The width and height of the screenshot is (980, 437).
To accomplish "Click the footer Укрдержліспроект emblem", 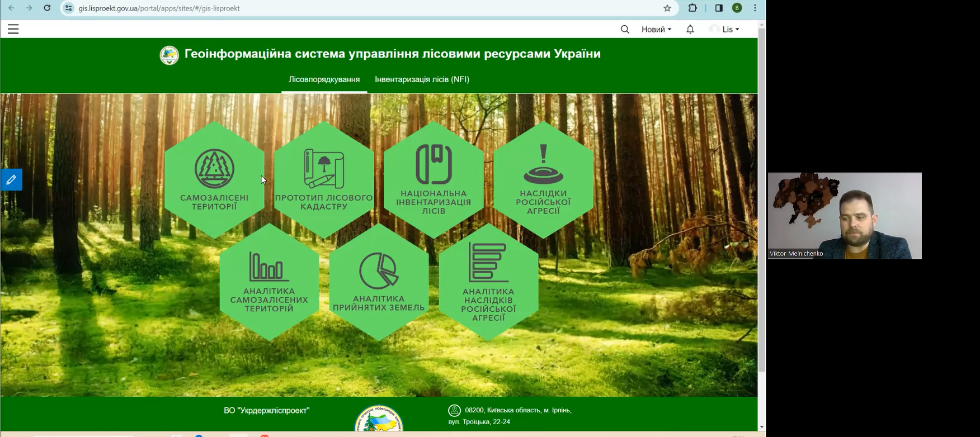I will click(x=379, y=419).
